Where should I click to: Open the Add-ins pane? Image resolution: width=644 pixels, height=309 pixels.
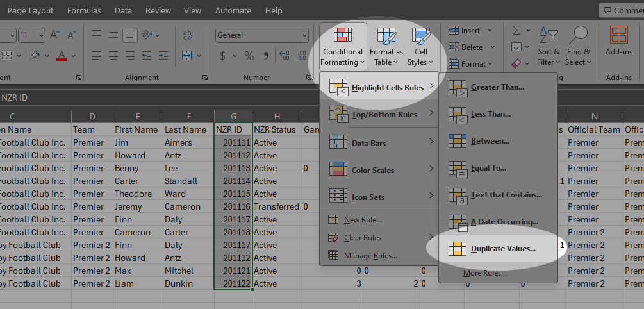pyautogui.click(x=619, y=40)
